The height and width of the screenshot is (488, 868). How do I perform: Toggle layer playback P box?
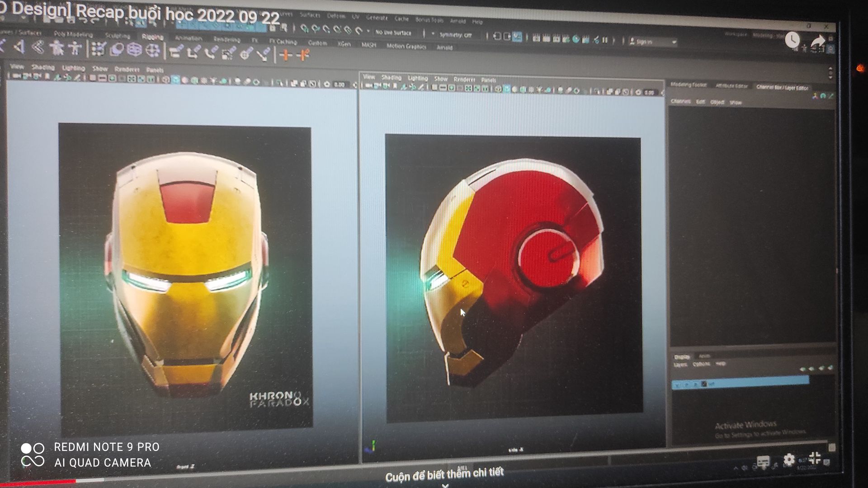point(686,385)
